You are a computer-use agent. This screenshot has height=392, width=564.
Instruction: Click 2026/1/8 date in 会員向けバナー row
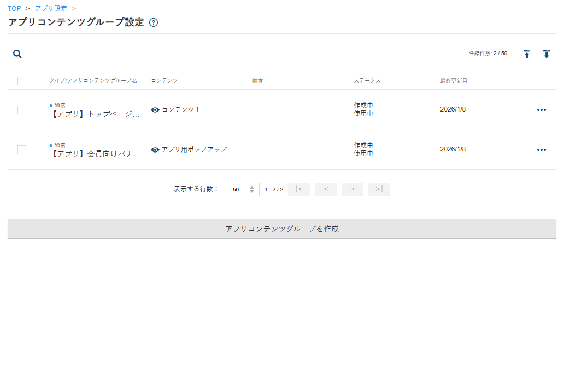[453, 149]
